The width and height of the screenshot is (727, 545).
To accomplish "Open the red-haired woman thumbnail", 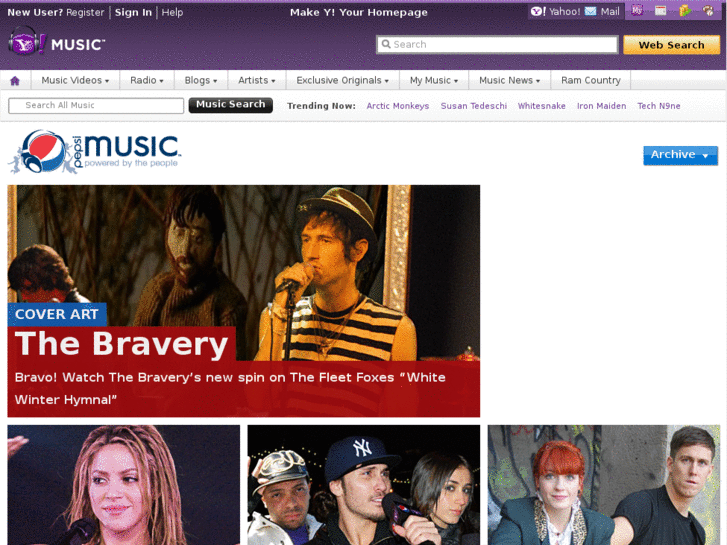I will point(604,485).
